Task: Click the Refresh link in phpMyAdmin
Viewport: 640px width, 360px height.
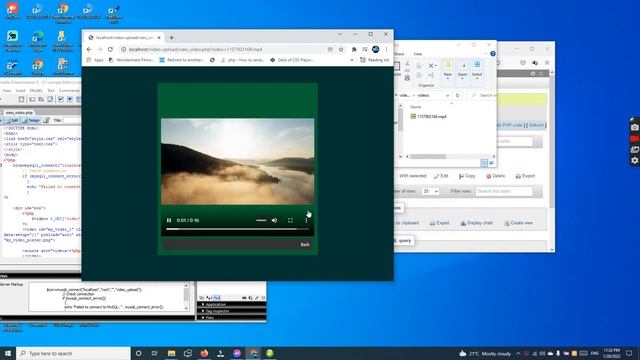Action: 536,125
